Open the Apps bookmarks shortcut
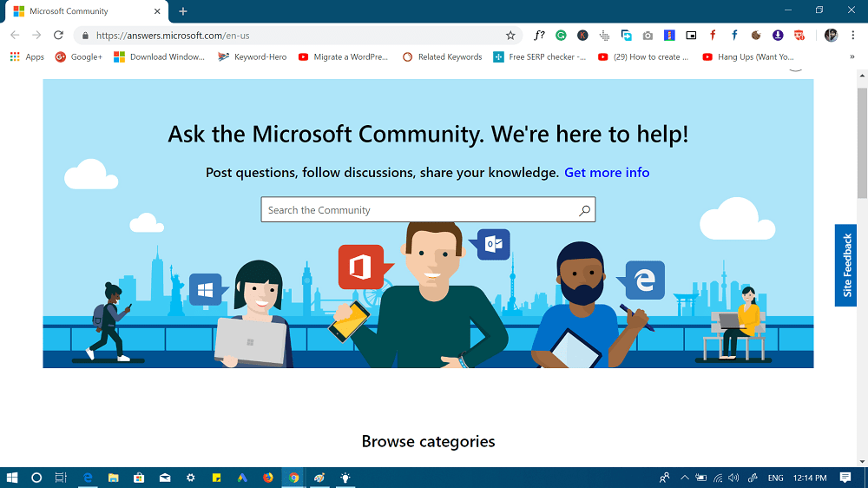The image size is (868, 488). (x=27, y=56)
